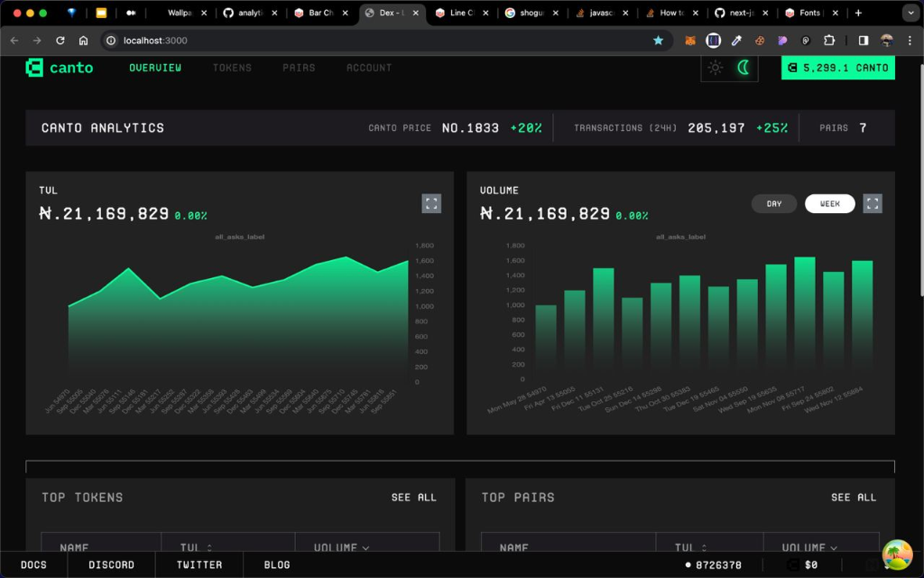This screenshot has width=924, height=578.
Task: Open the TWITTER footer link
Action: (x=199, y=564)
